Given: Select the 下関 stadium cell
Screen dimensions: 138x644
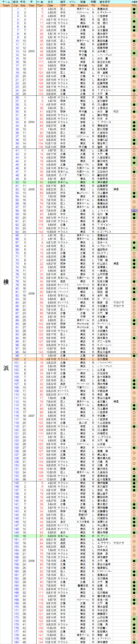Looking at the screenshot, I should (x=83, y=105).
